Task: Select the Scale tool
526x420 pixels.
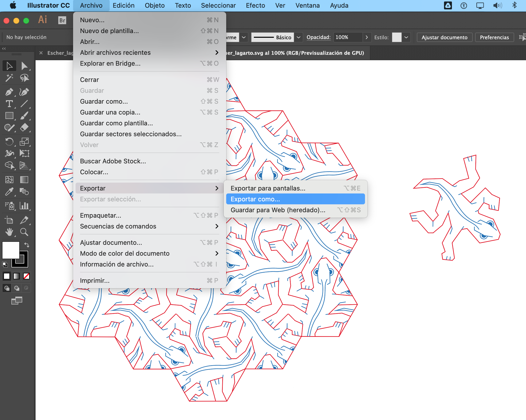Action: [x=24, y=141]
